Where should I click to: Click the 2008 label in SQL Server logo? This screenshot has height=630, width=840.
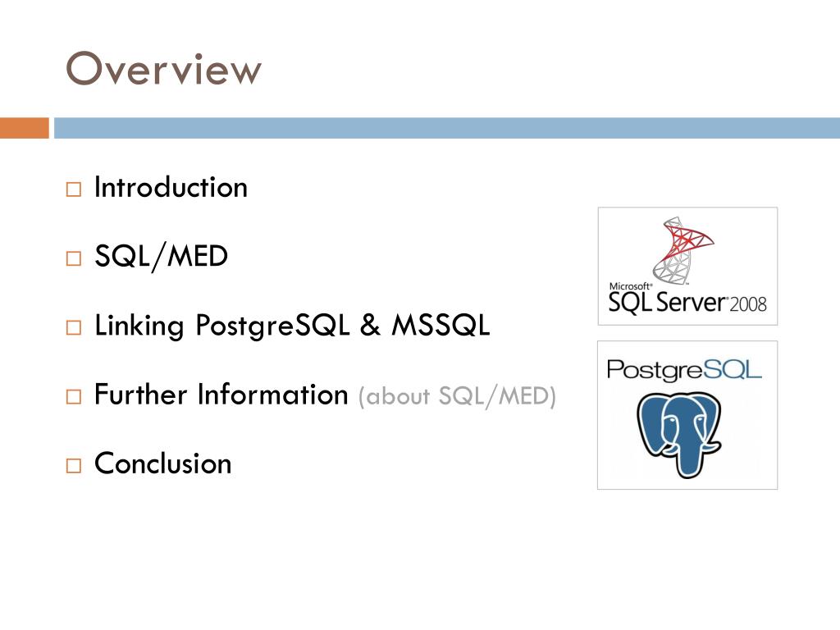click(748, 305)
